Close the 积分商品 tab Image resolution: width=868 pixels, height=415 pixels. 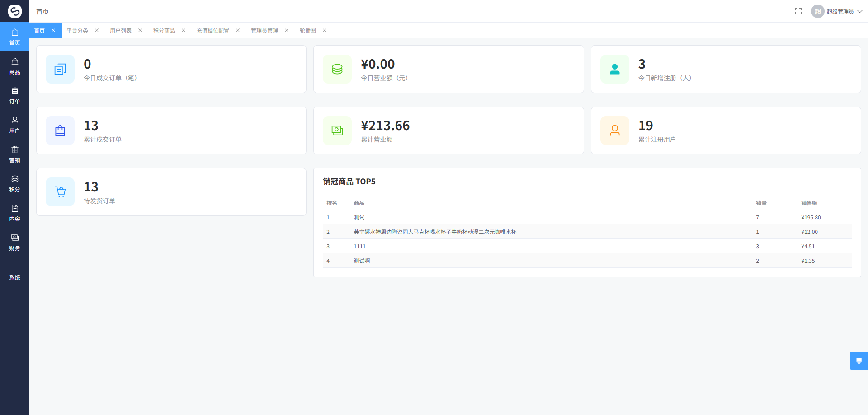point(184,30)
